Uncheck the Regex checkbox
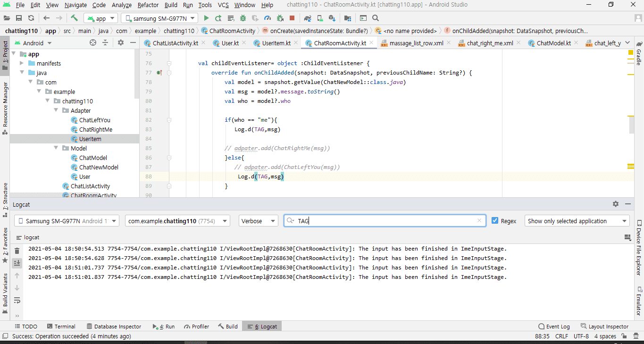Viewport: 644px width, 344px height. (495, 221)
